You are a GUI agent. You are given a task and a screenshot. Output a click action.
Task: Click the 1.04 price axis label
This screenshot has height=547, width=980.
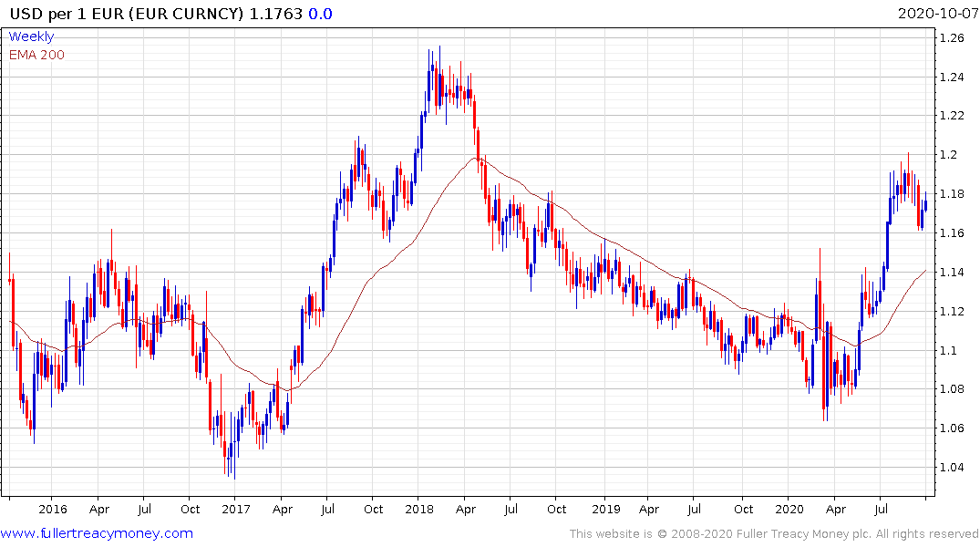click(952, 467)
